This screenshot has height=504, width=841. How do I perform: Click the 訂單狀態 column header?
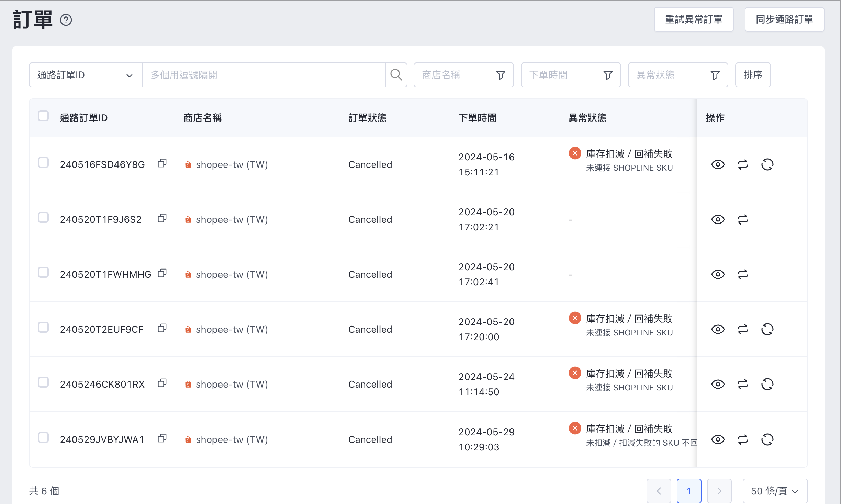tap(368, 118)
